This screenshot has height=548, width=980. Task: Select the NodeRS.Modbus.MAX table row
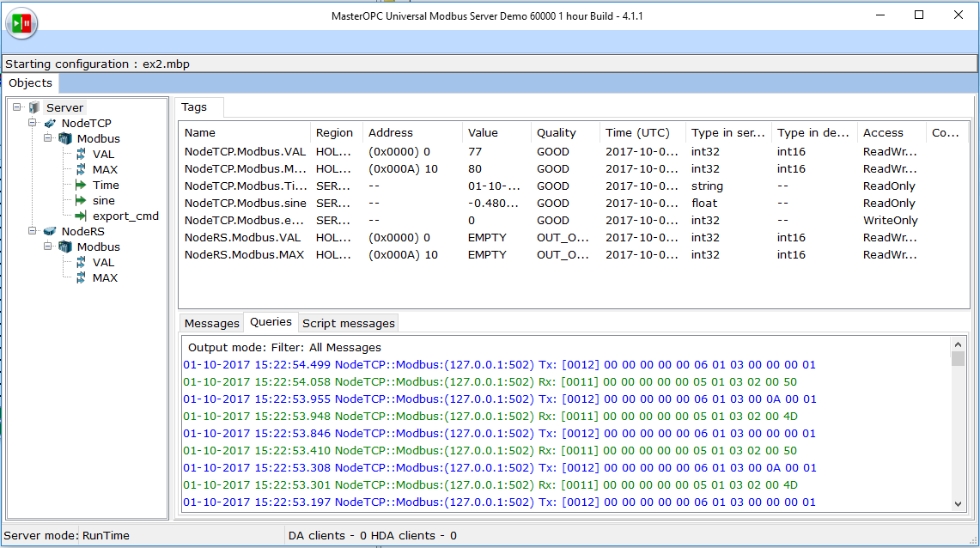click(574, 255)
